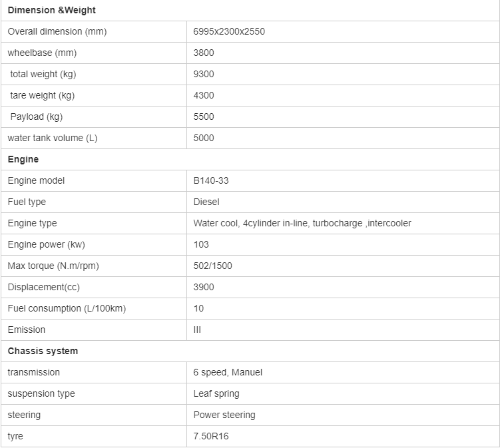Select the engine model value B140-33
This screenshot has width=500, height=448.
click(211, 180)
